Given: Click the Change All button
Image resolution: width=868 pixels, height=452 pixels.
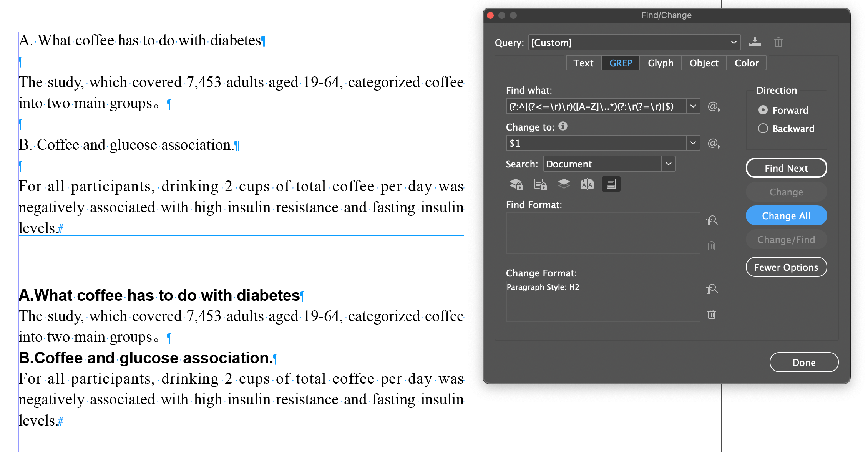Looking at the screenshot, I should pyautogui.click(x=786, y=216).
